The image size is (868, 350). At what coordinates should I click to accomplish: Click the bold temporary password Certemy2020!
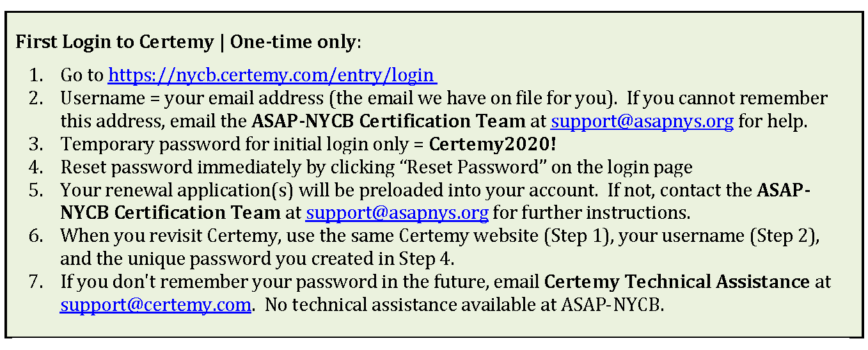(493, 145)
